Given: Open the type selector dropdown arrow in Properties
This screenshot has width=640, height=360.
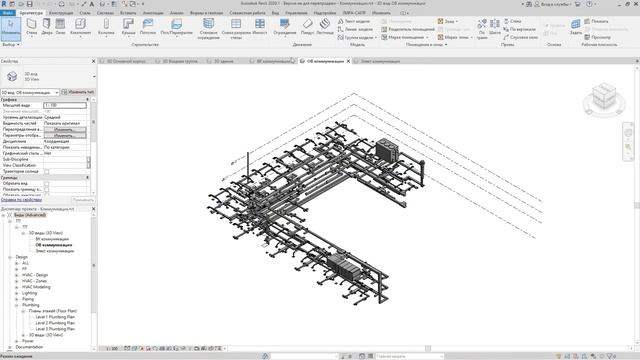Looking at the screenshot, I should pos(94,76).
